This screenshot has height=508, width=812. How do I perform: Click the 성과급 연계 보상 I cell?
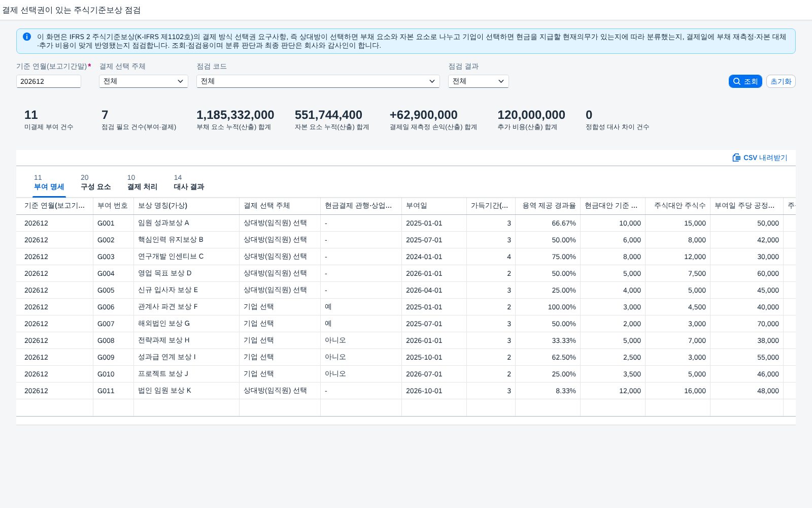coord(186,357)
